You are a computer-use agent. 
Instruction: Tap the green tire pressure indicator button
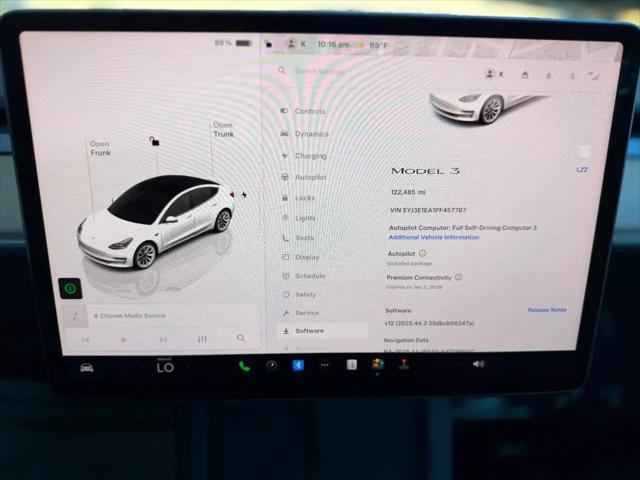click(x=70, y=289)
